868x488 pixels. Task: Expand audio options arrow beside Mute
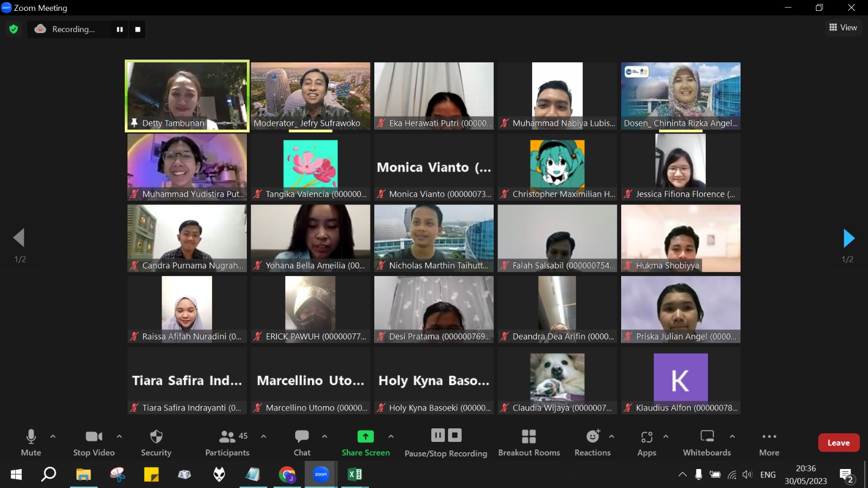pyautogui.click(x=53, y=436)
